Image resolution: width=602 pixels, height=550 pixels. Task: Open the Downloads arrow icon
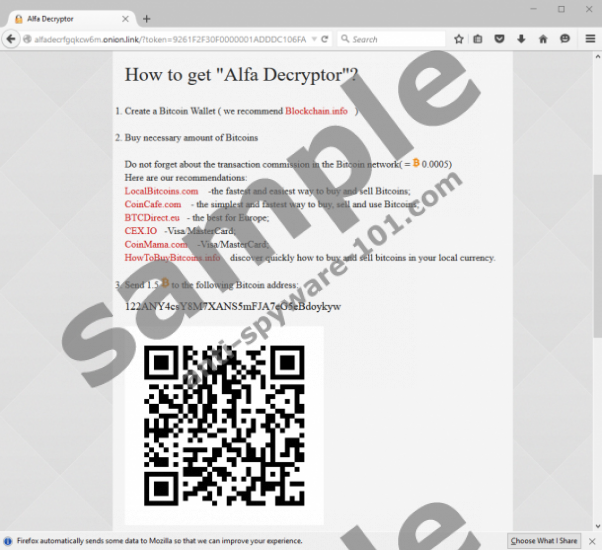521,39
